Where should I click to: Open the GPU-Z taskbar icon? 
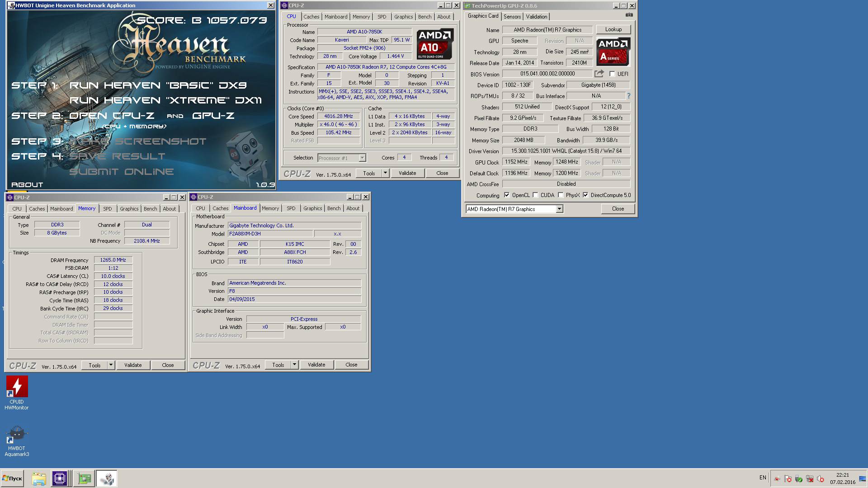pyautogui.click(x=85, y=479)
